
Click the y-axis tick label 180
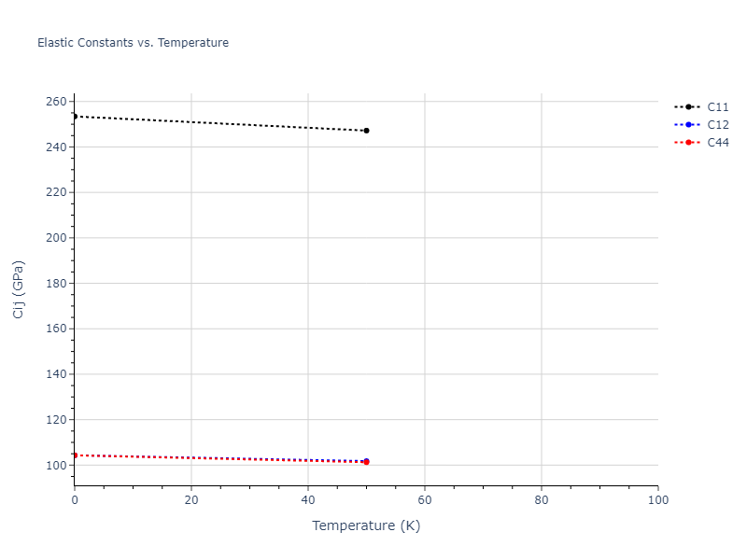[x=56, y=284]
